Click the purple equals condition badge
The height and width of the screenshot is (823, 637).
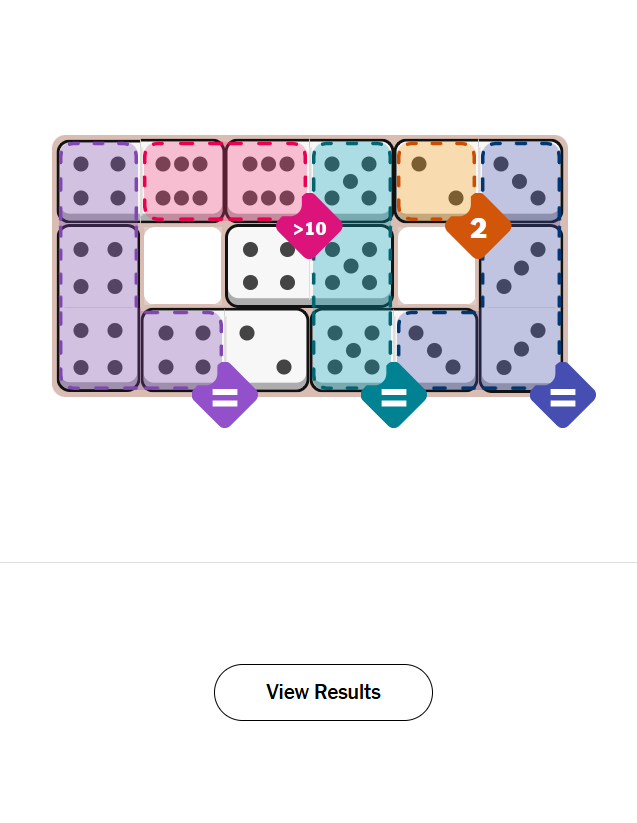[225, 396]
